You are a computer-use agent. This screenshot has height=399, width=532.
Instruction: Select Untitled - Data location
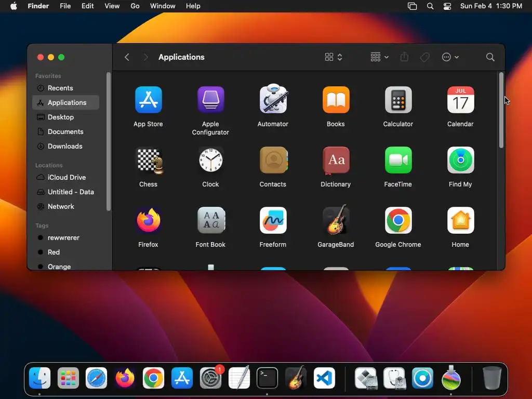pyautogui.click(x=66, y=192)
